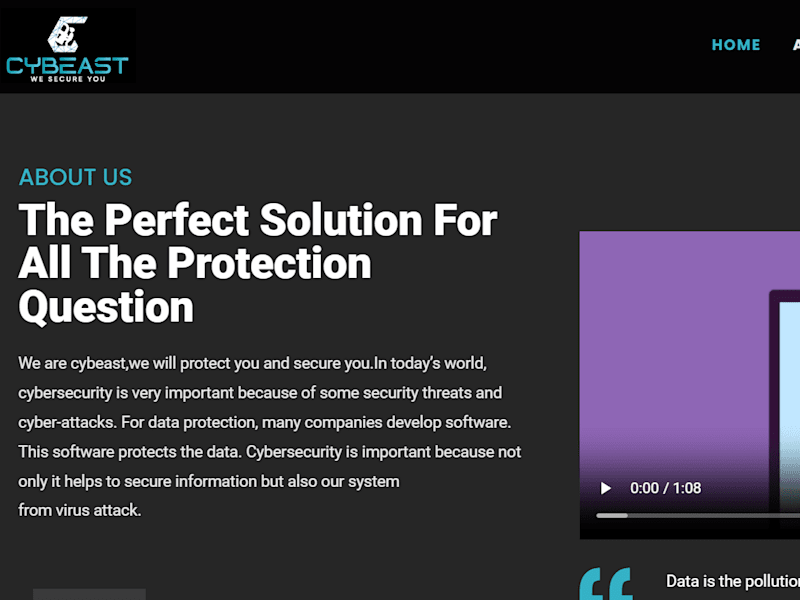This screenshot has width=800, height=600.
Task: Seek on the video progress bar
Action: tap(698, 516)
